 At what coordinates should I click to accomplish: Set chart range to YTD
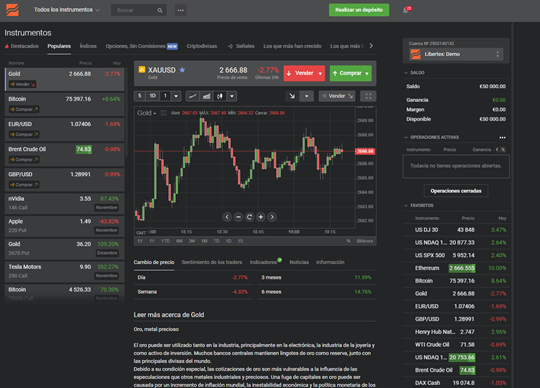165,241
